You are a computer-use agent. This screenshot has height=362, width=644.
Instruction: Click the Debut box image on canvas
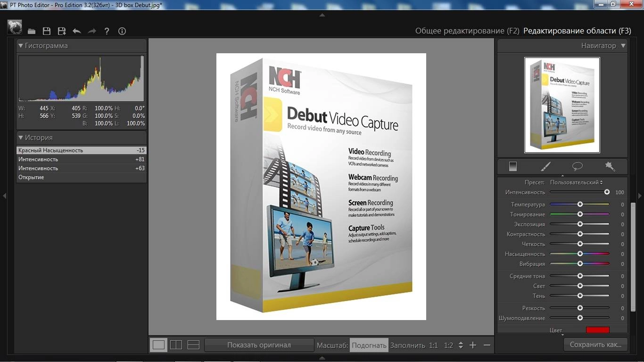click(x=321, y=187)
